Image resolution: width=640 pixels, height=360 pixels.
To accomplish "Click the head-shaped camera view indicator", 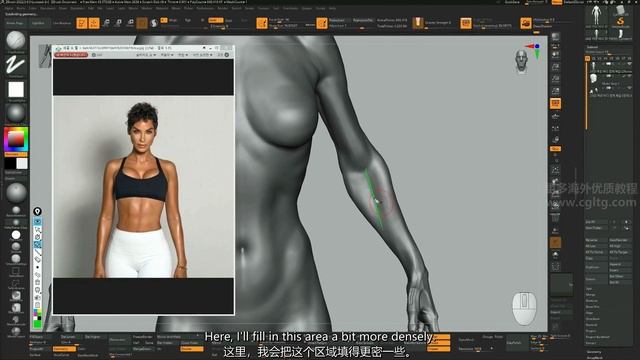I will pos(522,62).
